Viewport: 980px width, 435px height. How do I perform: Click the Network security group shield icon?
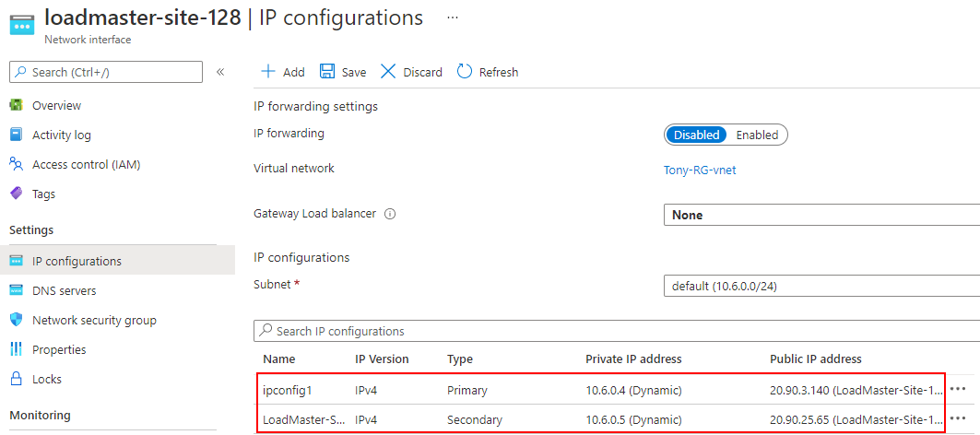pyautogui.click(x=17, y=320)
